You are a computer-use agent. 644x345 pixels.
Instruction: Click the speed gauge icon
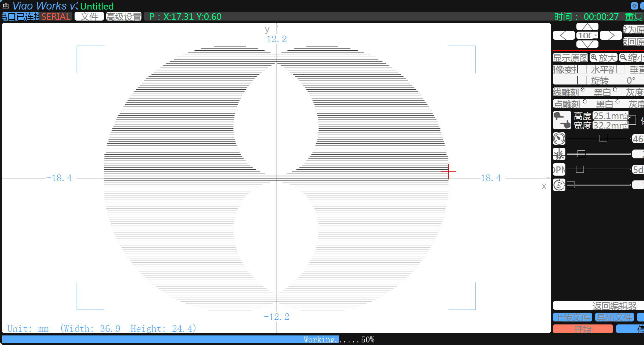(559, 139)
